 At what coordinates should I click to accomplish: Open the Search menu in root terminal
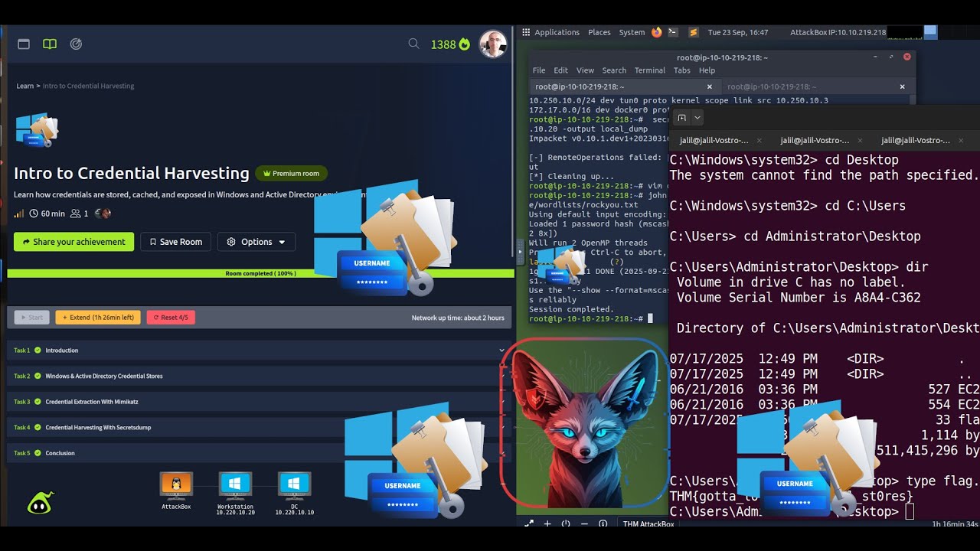(614, 70)
